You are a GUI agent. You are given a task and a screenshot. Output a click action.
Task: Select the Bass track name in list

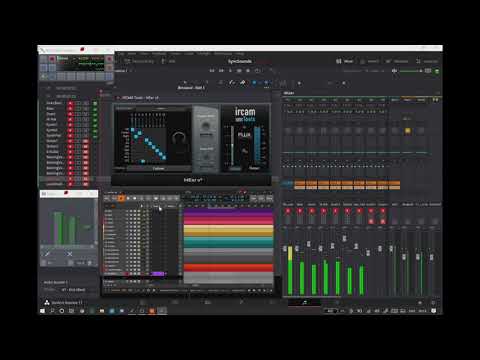[x=50, y=109]
